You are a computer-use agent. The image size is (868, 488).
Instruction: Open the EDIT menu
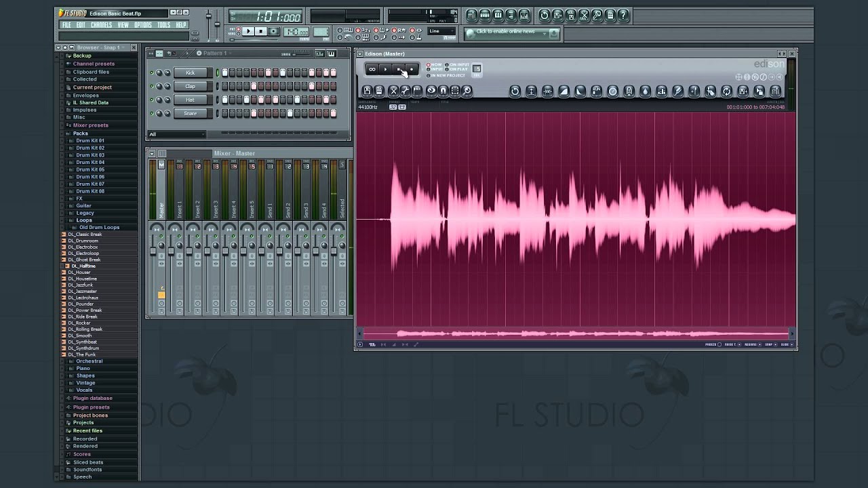81,25
